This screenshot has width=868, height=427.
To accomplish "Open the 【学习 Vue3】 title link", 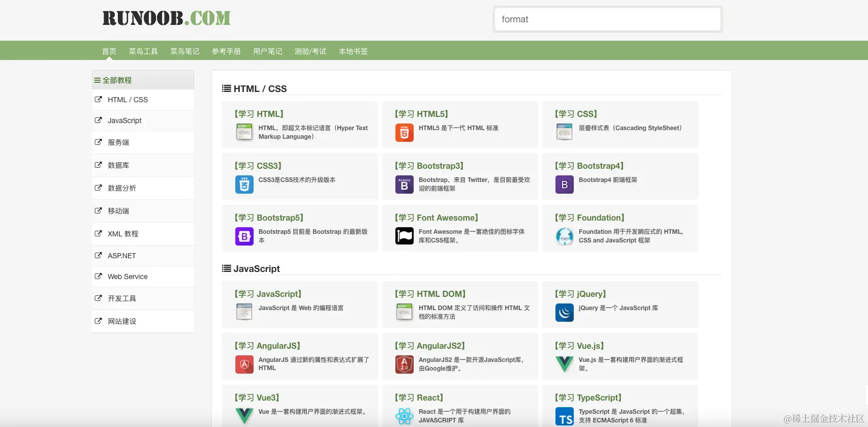I will click(x=257, y=398).
